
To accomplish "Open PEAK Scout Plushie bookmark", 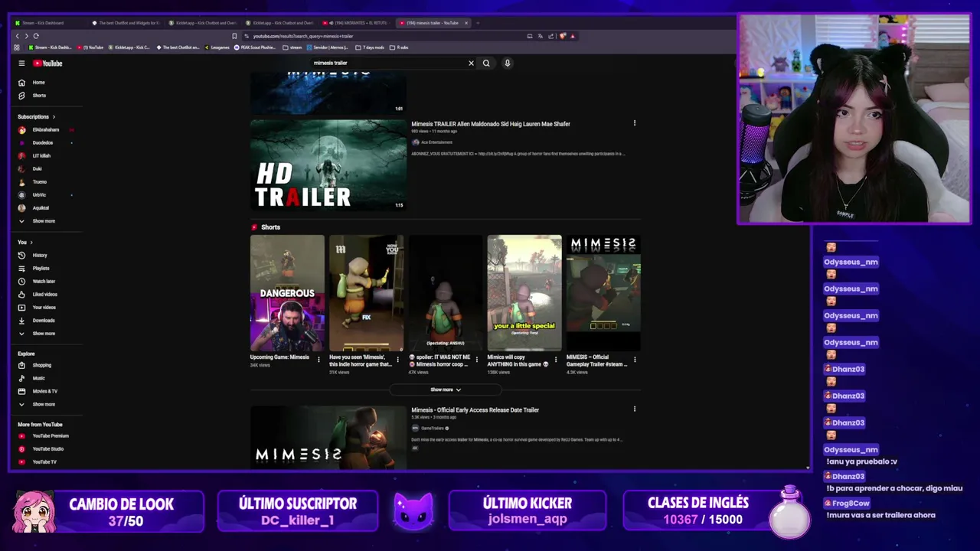I will tap(256, 47).
